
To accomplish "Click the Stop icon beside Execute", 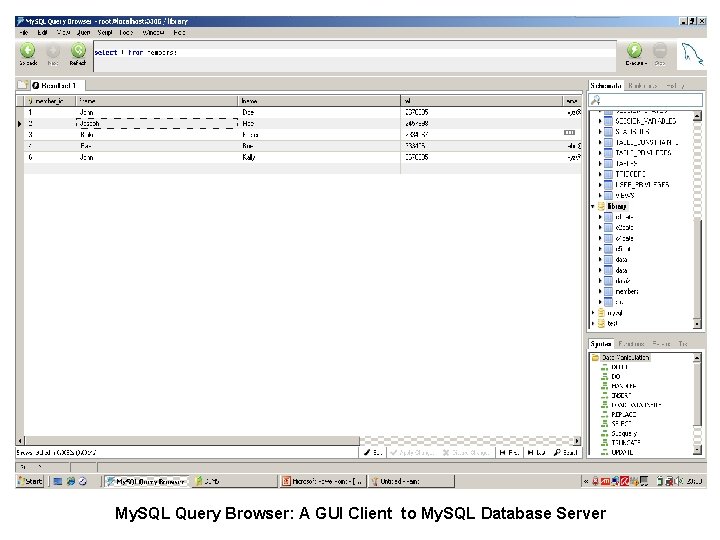I will tap(660, 50).
